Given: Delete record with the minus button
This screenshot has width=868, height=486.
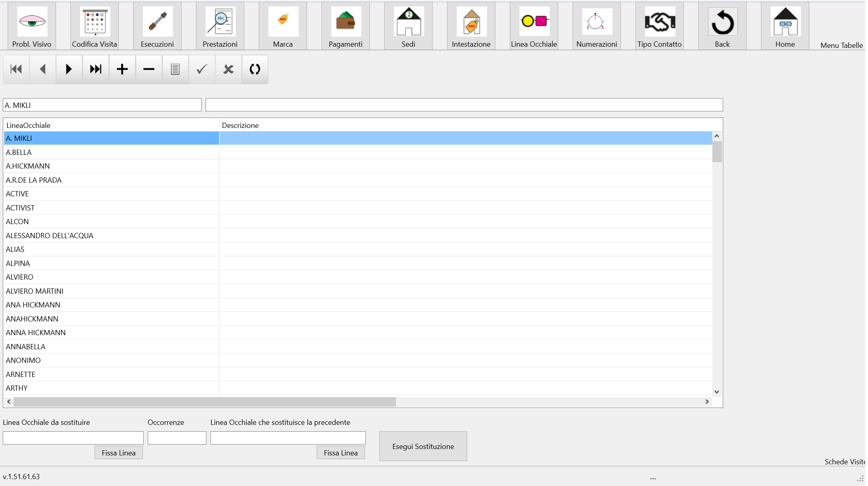Looking at the screenshot, I should pos(149,69).
